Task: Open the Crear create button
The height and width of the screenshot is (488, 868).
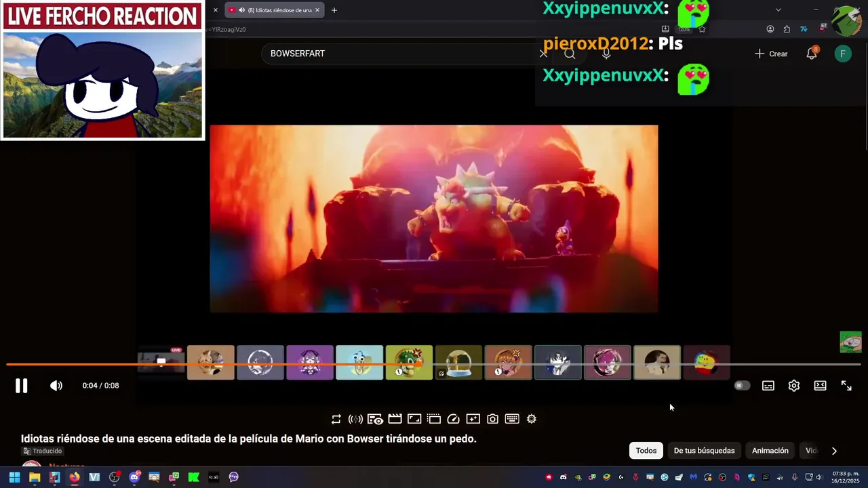Action: coord(771,54)
